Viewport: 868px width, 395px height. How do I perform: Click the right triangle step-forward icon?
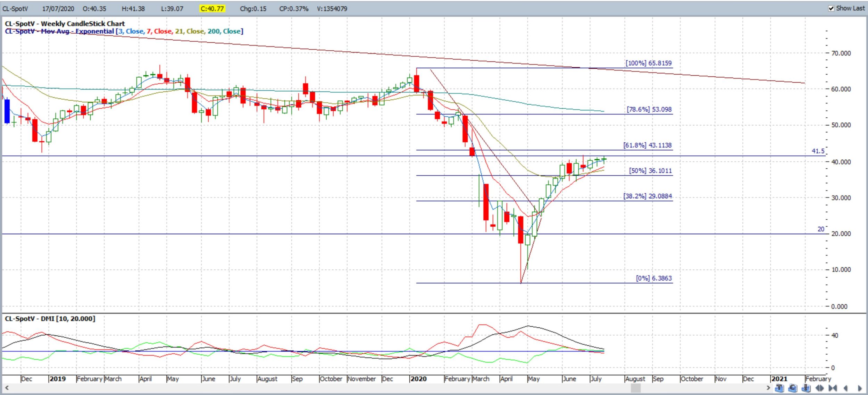[x=860, y=388]
